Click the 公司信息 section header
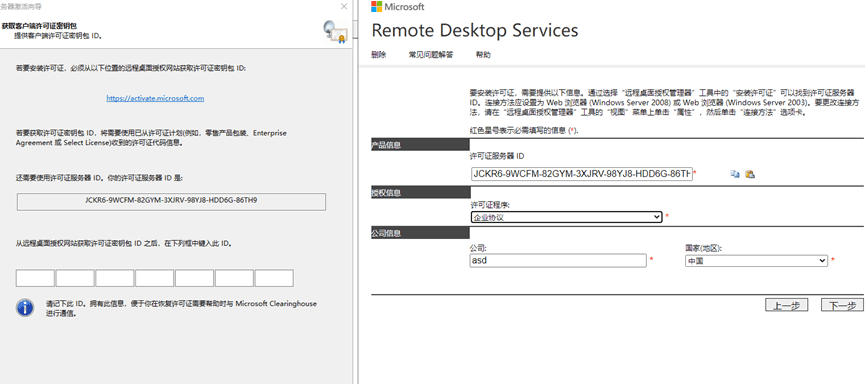This screenshot has width=865, height=384. coord(420,233)
